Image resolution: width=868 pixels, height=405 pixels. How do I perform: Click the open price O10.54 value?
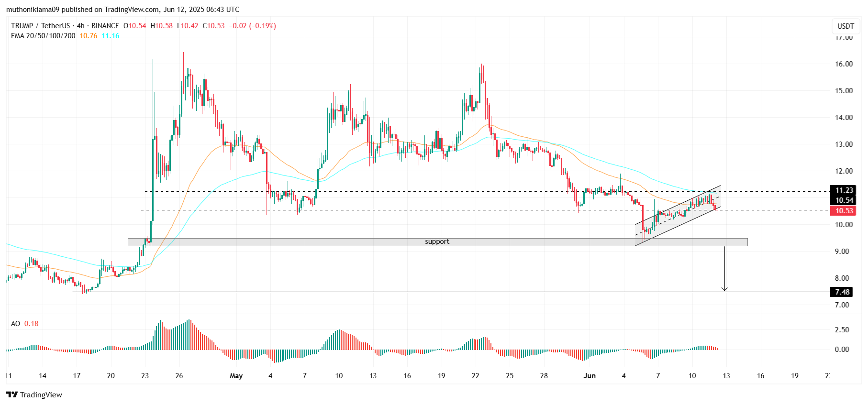coord(135,26)
